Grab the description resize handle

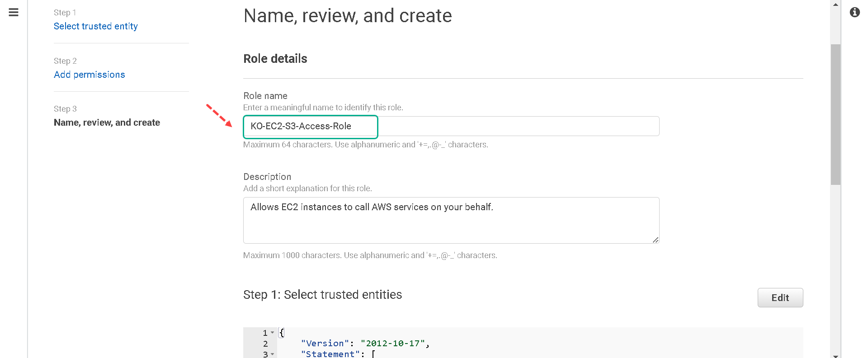tap(656, 240)
